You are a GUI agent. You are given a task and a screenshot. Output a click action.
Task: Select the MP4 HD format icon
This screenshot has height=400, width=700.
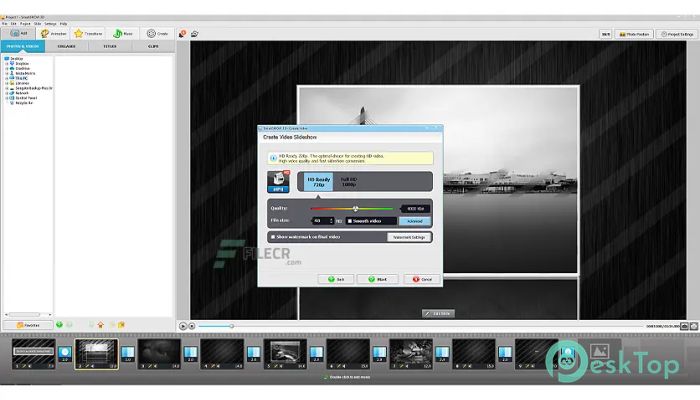pyautogui.click(x=279, y=181)
